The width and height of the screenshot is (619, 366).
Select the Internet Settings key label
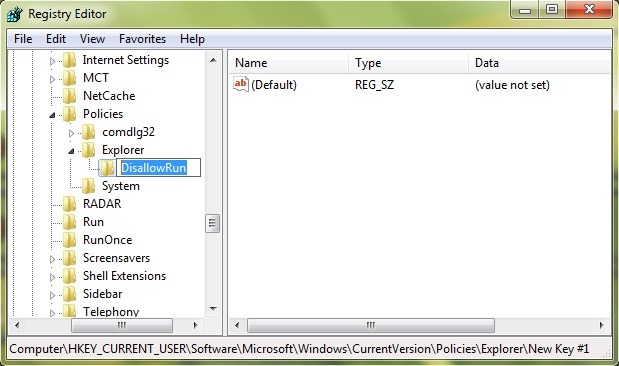[126, 60]
